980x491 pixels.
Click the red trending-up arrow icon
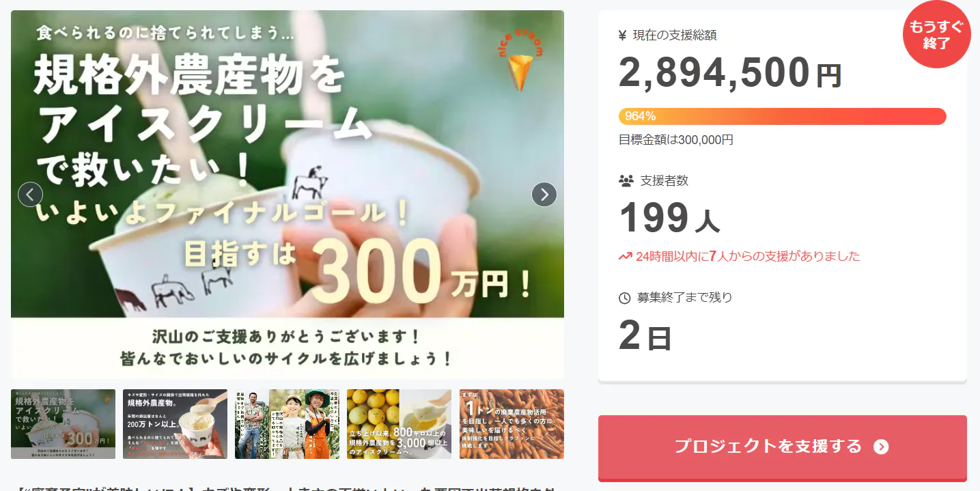coord(625,257)
